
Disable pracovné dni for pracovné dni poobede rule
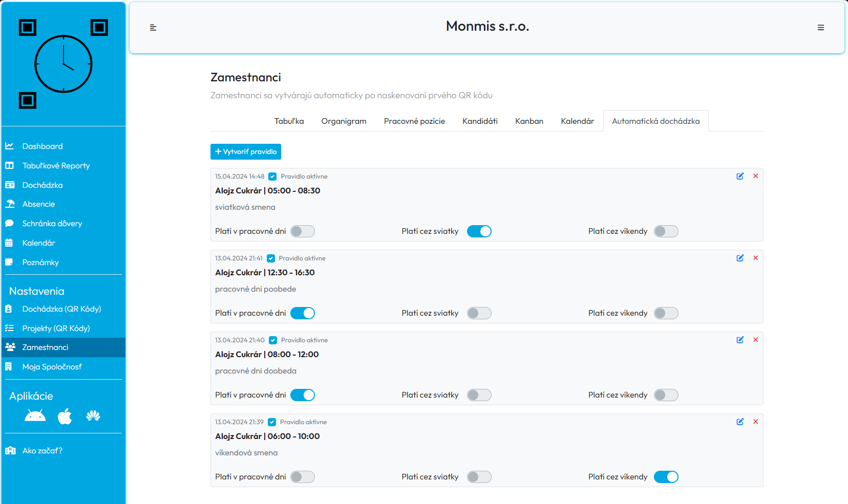tap(303, 313)
